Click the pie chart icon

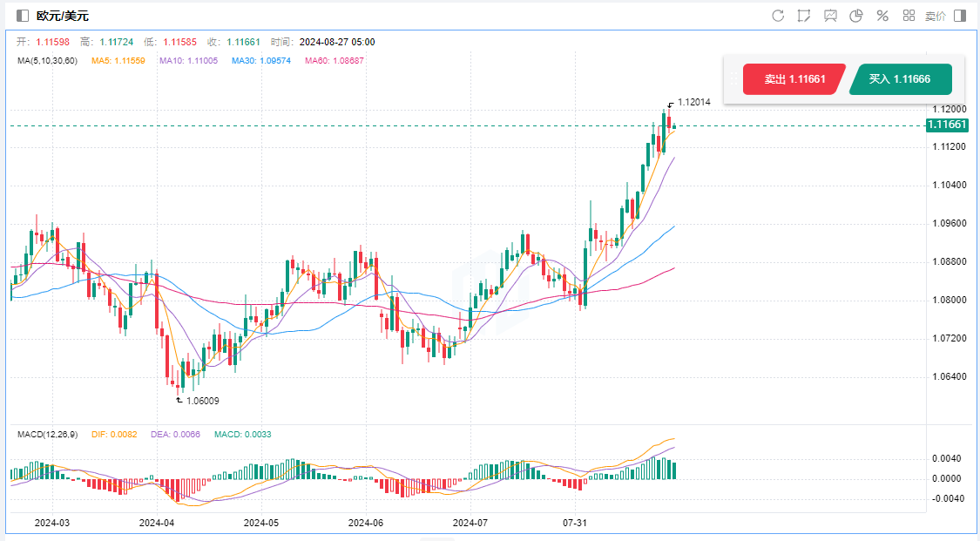(x=856, y=16)
